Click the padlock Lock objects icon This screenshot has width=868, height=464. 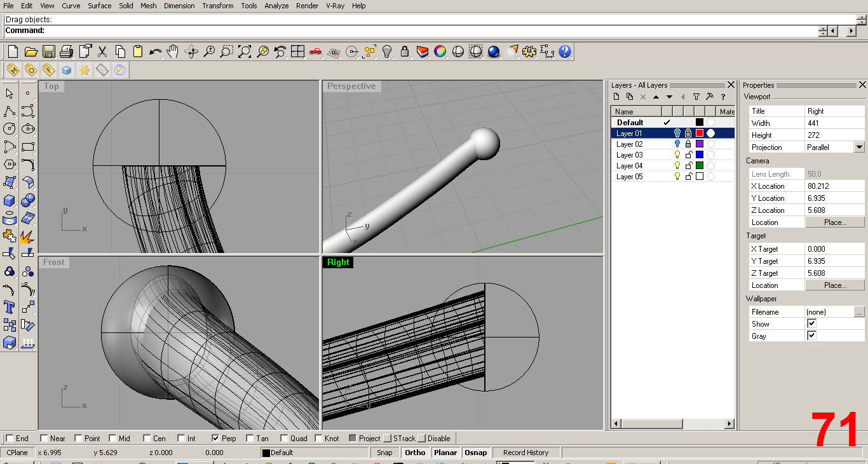(405, 51)
